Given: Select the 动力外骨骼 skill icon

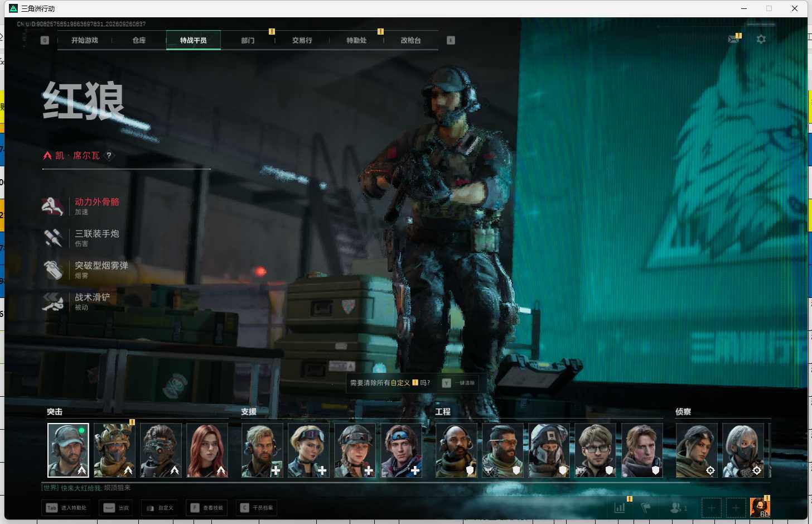Looking at the screenshot, I should coord(53,206).
